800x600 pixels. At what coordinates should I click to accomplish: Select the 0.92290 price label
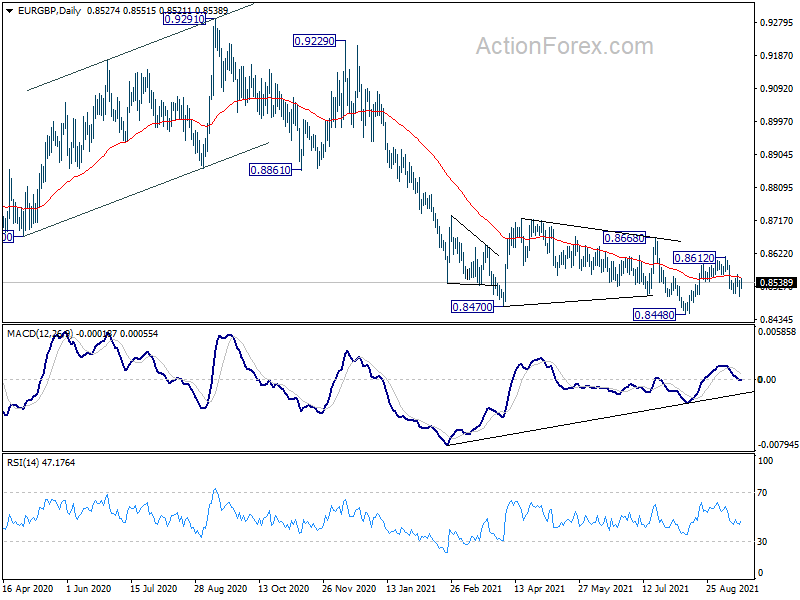coord(314,41)
